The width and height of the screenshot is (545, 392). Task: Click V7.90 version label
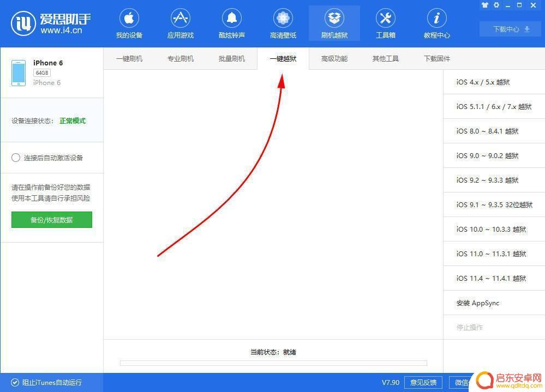[391, 382]
